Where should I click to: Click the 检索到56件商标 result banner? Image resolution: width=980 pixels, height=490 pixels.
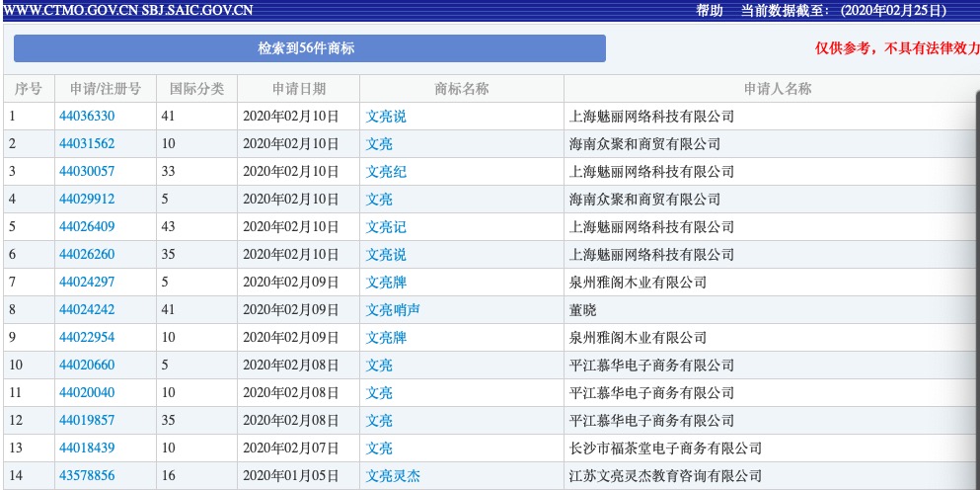(309, 48)
